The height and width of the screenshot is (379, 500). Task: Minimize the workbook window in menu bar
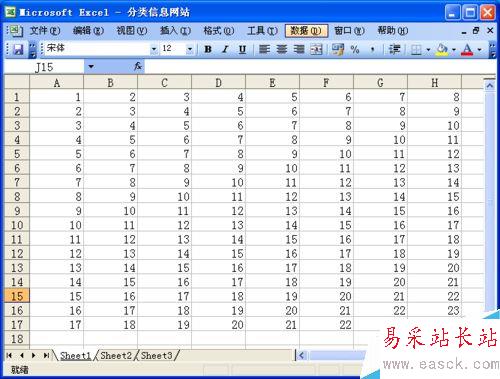point(464,32)
